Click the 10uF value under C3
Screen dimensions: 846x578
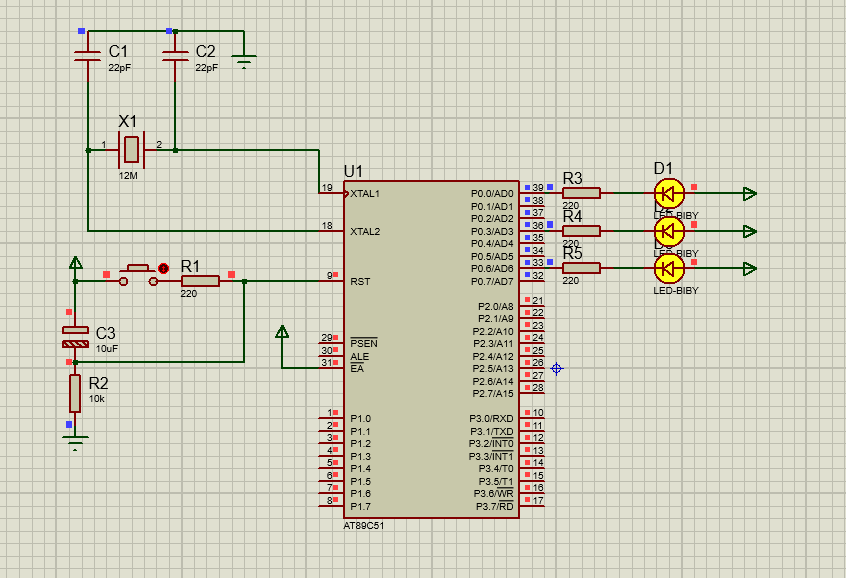tap(106, 349)
